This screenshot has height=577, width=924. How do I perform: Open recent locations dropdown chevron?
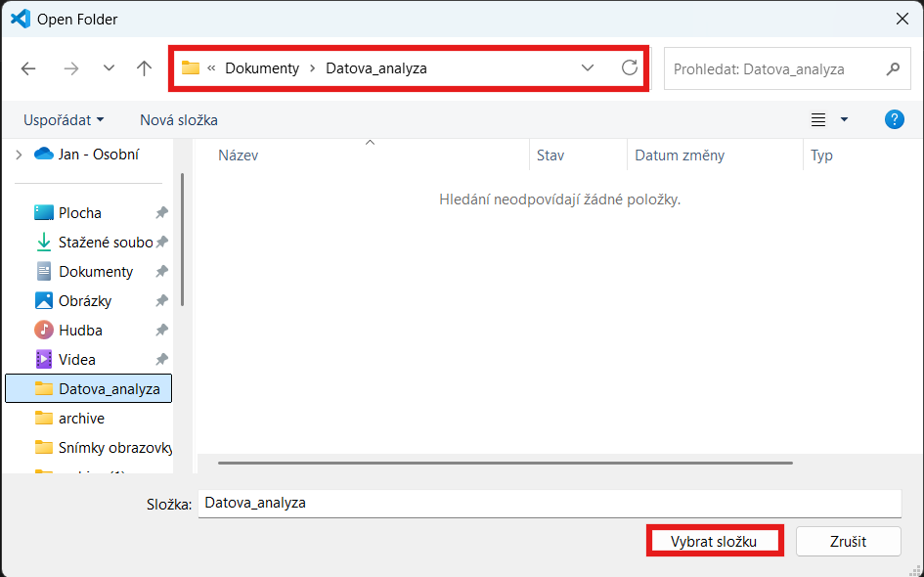point(109,67)
